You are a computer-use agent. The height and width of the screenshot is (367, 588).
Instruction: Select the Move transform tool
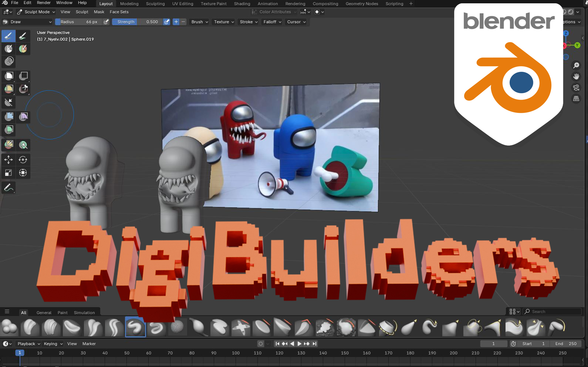coord(9,160)
